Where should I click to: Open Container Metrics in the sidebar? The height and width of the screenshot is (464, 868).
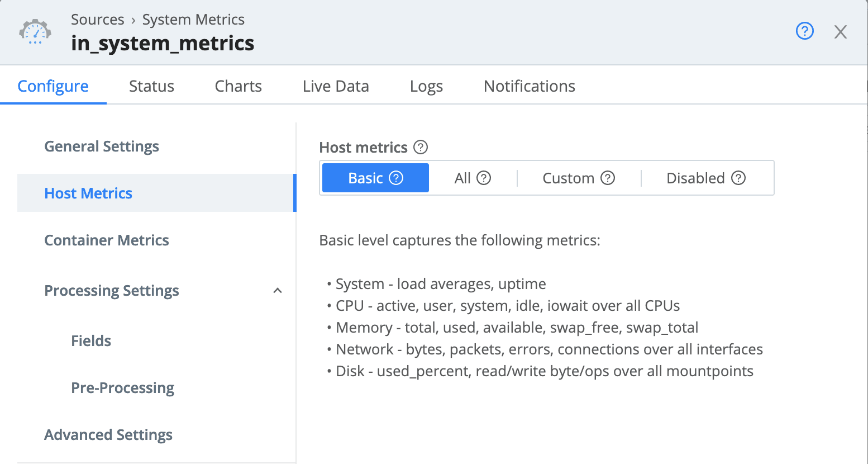[x=106, y=240]
